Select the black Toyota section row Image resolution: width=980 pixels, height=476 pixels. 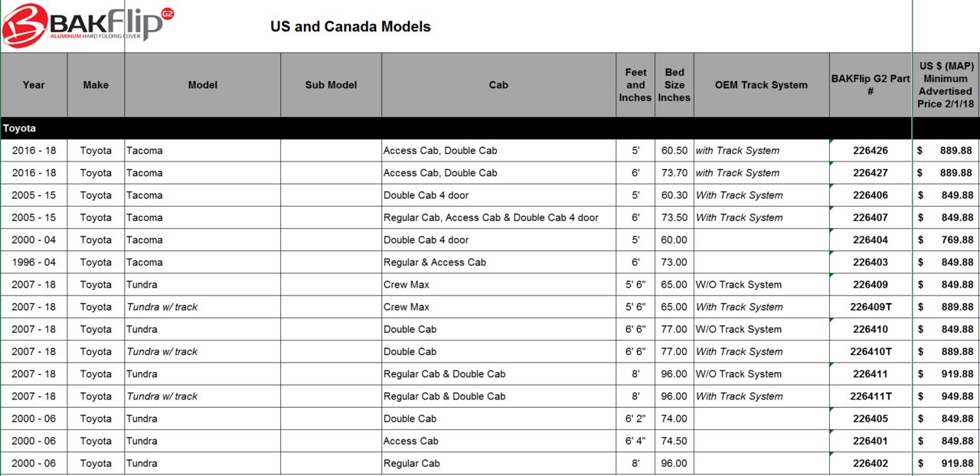pyautogui.click(x=490, y=129)
